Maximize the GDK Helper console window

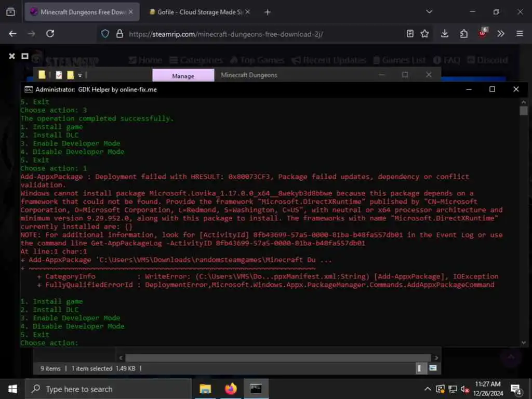click(x=492, y=89)
